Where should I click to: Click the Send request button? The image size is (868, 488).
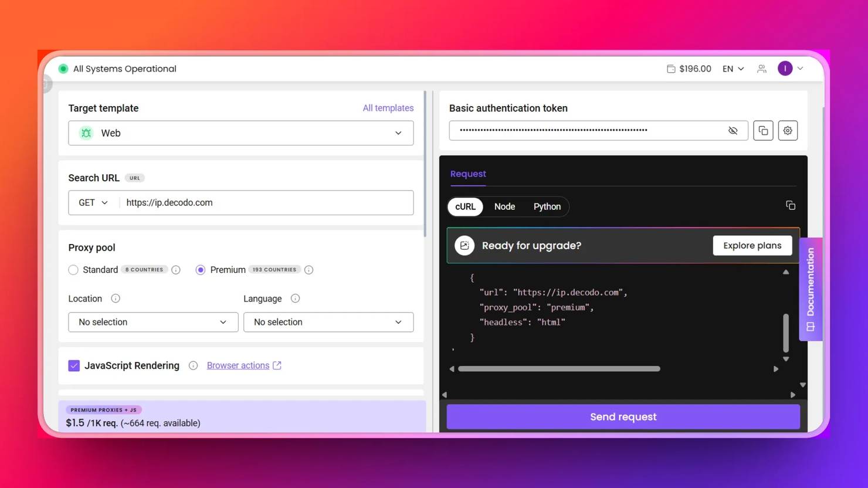(623, 417)
